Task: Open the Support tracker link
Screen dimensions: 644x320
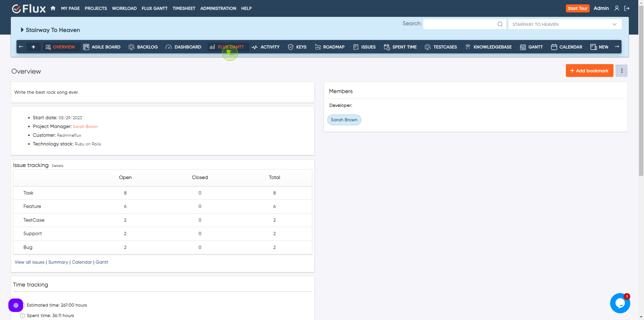Action: point(33,234)
